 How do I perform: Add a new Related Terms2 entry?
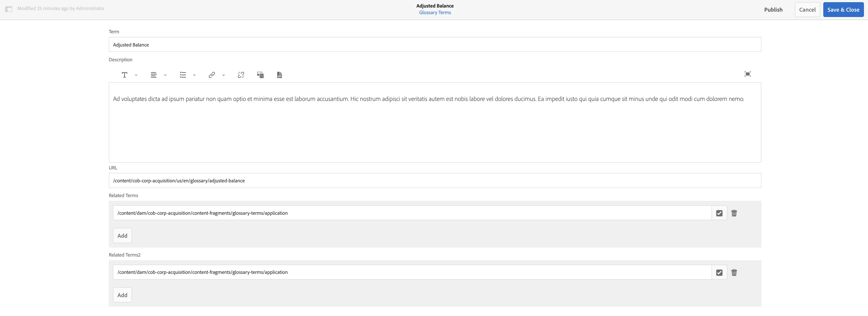coord(122,295)
